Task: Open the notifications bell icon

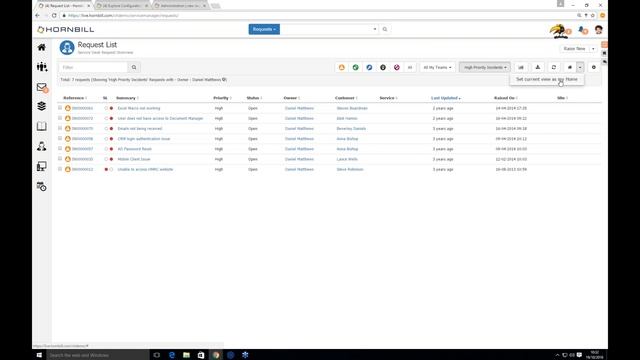Action: tap(583, 30)
